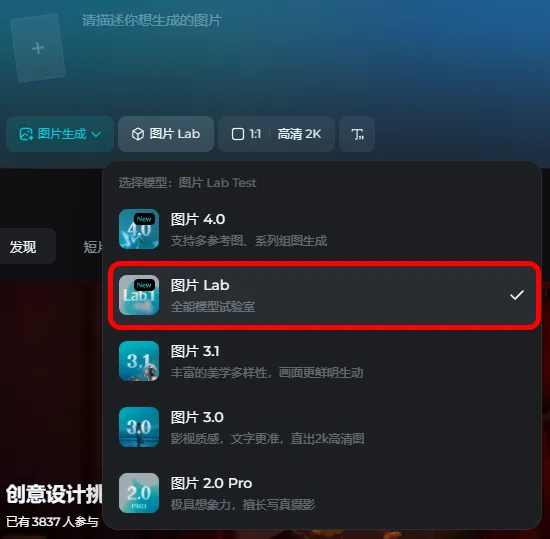The width and height of the screenshot is (550, 539).
Task: Choose 图片 2.0 Pro from the list
Action: point(324,493)
